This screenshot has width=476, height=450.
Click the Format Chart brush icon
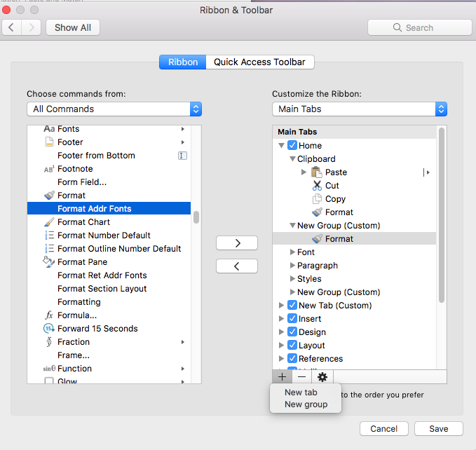point(49,221)
